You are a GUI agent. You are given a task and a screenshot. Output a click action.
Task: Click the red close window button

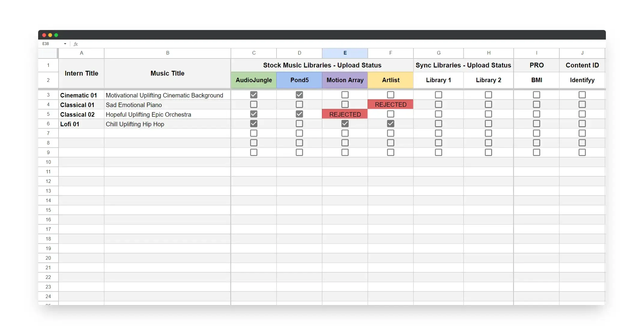tap(44, 35)
